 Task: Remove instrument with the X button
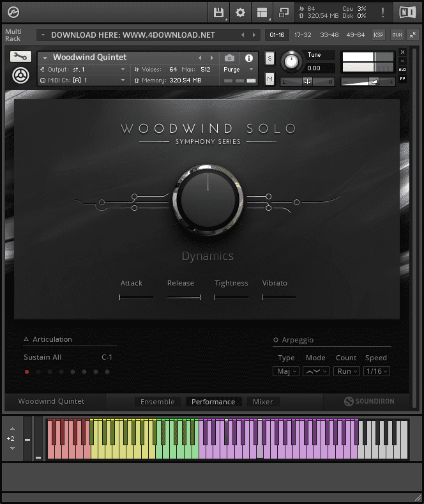[402, 52]
